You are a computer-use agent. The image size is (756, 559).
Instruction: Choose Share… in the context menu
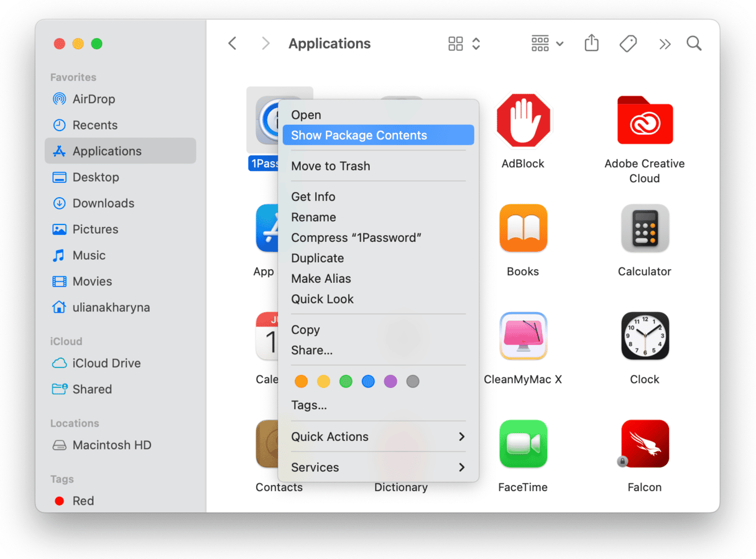coord(379,350)
